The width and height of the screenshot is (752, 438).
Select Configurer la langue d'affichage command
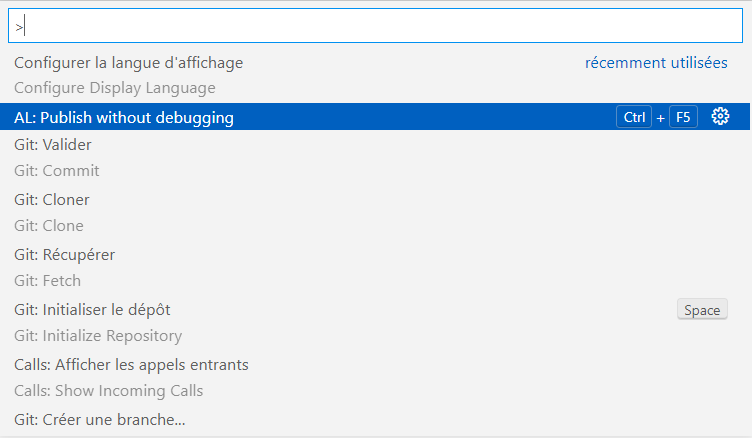[128, 62]
